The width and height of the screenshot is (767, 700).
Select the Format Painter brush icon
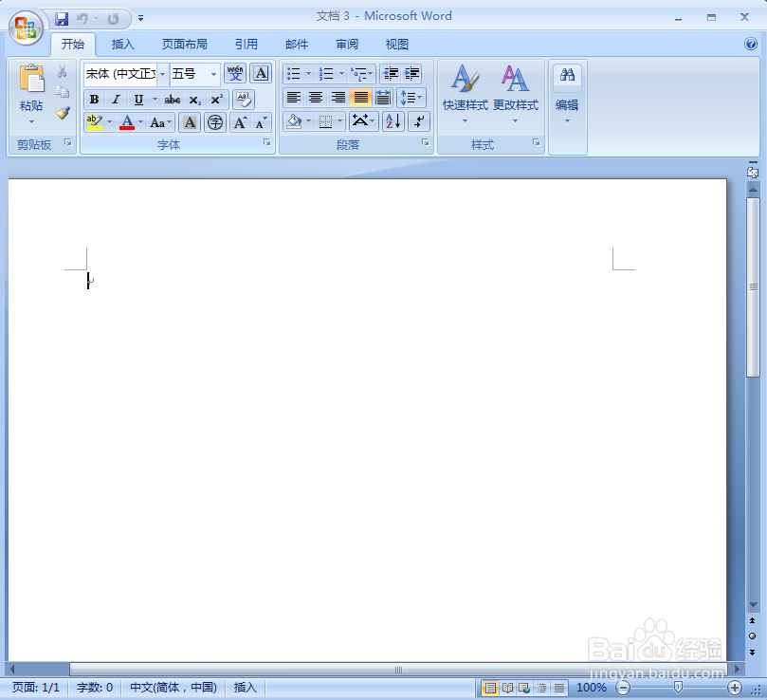point(63,113)
